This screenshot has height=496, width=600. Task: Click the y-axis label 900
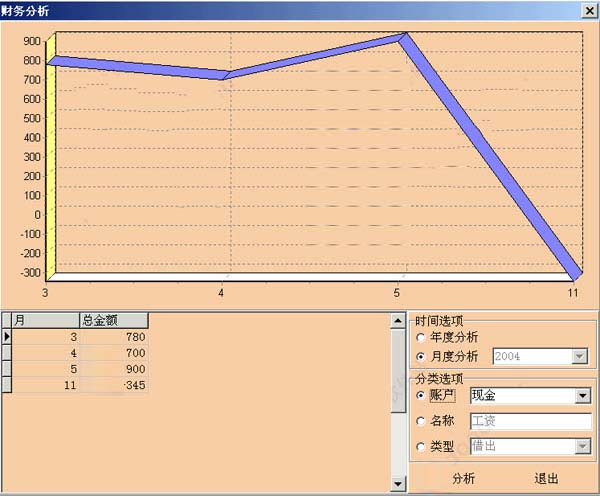click(x=32, y=41)
